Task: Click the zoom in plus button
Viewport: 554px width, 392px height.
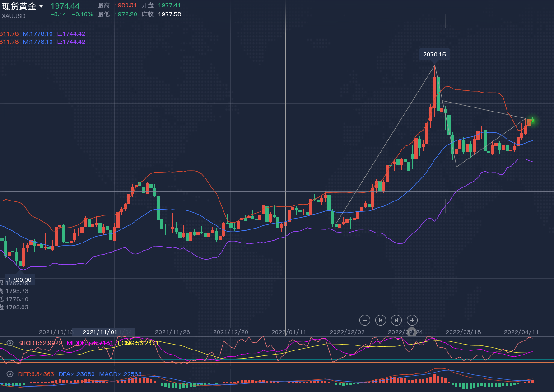Action: coord(412,320)
